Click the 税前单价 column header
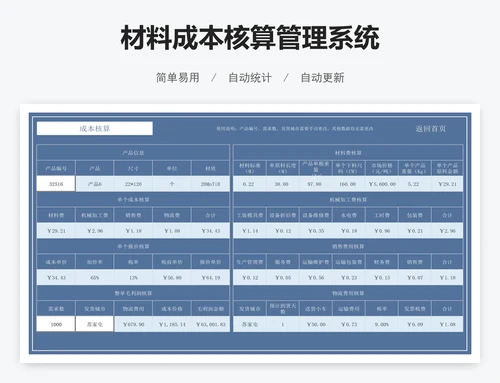 (172, 262)
